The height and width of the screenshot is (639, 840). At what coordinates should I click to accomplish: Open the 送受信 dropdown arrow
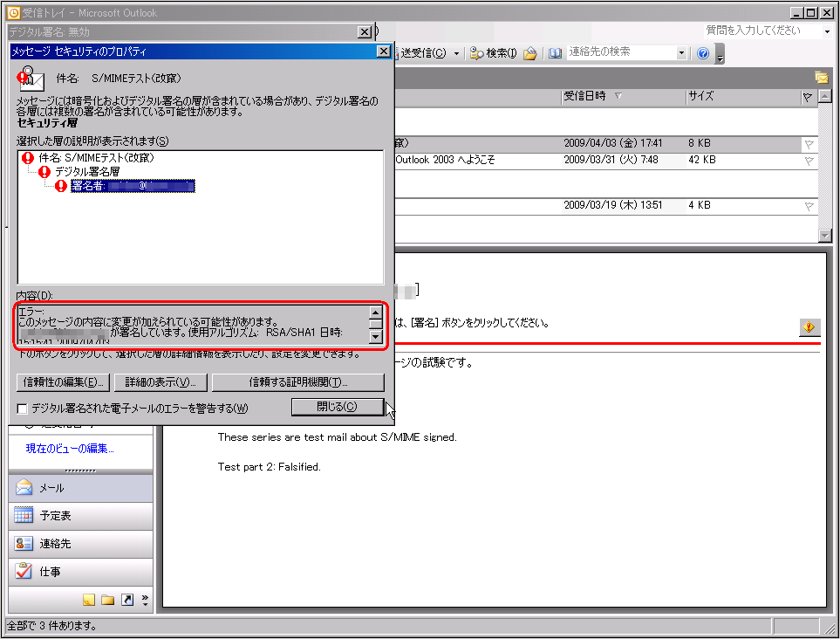[456, 53]
